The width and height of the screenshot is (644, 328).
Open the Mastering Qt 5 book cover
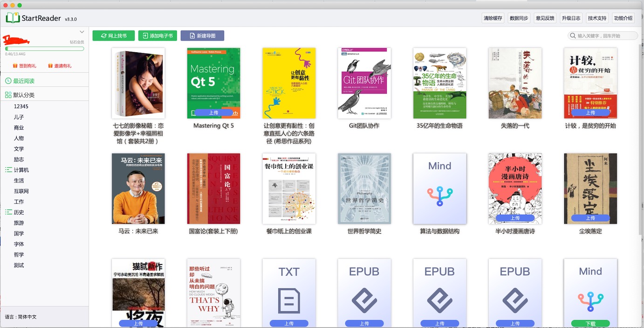tap(214, 83)
